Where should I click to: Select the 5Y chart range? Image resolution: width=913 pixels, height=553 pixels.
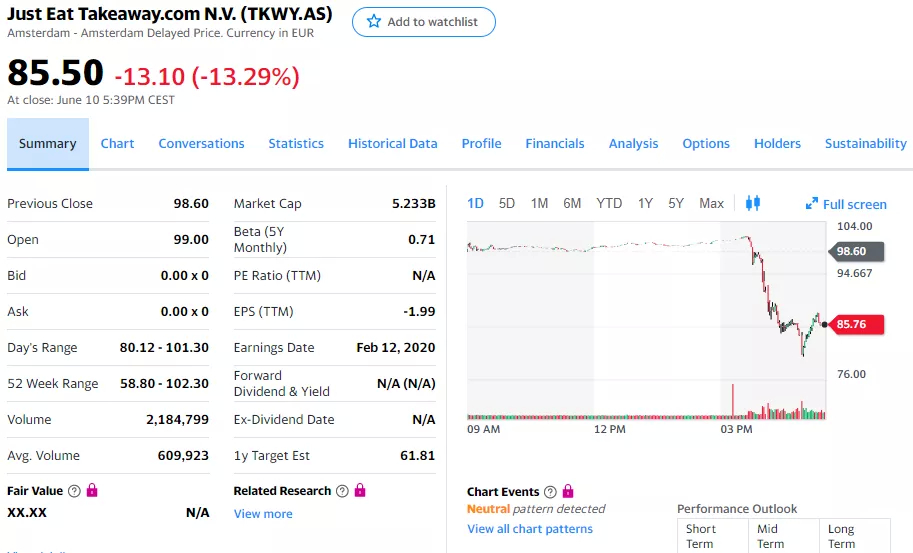[x=676, y=203]
